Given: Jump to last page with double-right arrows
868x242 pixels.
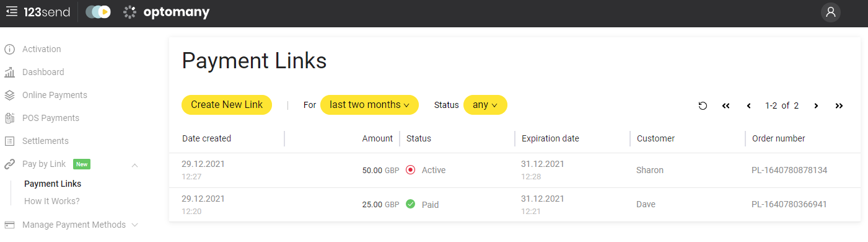Looking at the screenshot, I should coord(839,105).
